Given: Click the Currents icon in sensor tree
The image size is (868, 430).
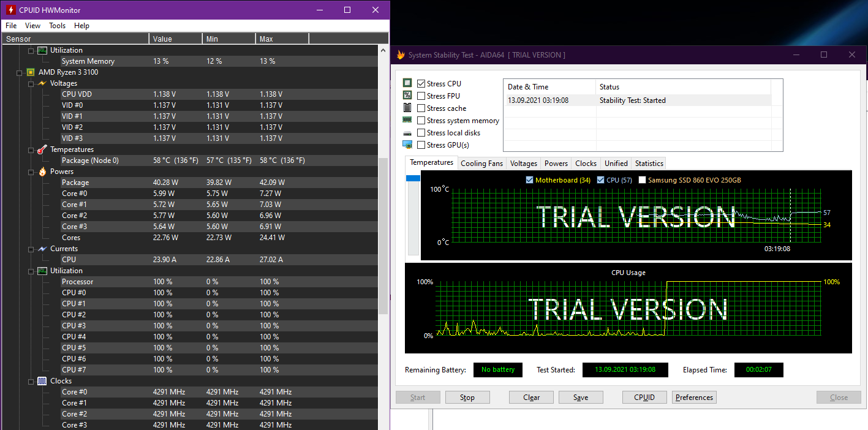Looking at the screenshot, I should click(42, 249).
